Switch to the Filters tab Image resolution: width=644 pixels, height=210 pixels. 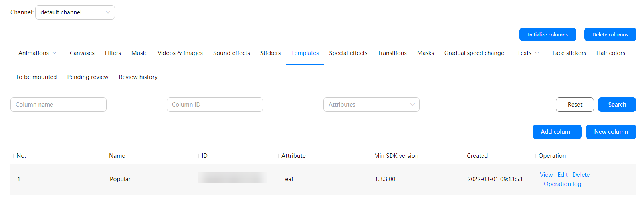tap(113, 53)
